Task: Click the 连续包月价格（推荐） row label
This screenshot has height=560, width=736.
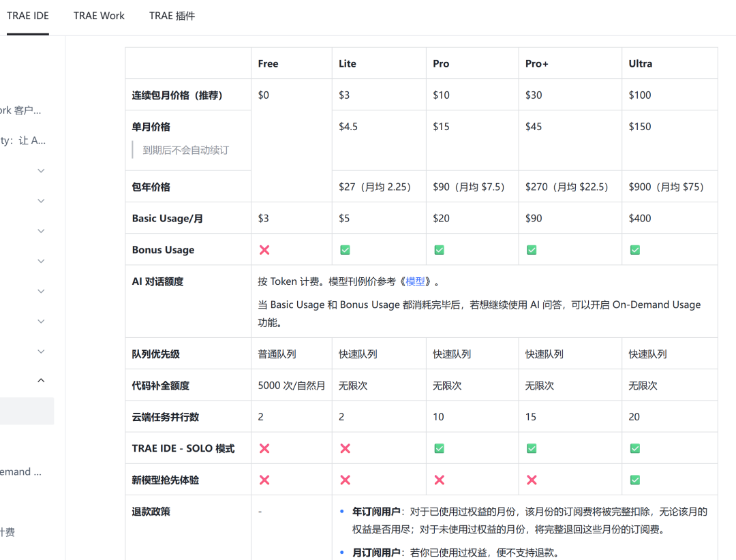Action: tap(177, 95)
